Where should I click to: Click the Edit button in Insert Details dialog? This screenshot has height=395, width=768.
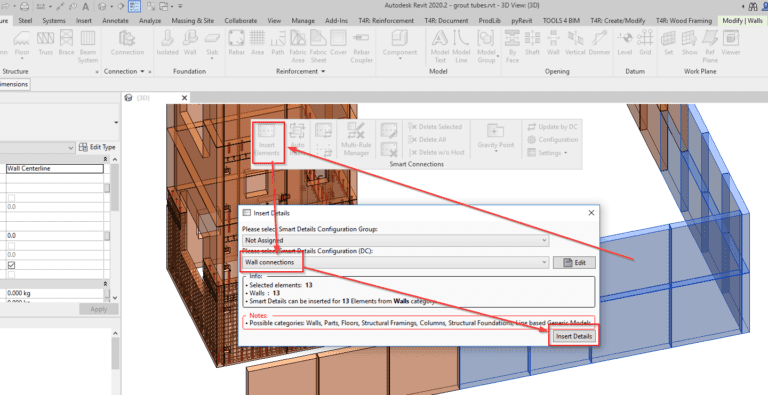[574, 263]
